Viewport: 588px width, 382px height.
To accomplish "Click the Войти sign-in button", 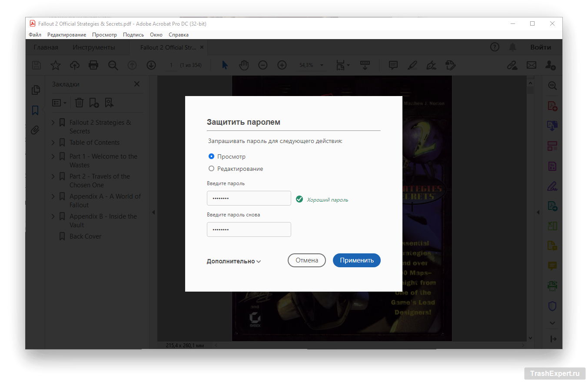I will 541,47.
